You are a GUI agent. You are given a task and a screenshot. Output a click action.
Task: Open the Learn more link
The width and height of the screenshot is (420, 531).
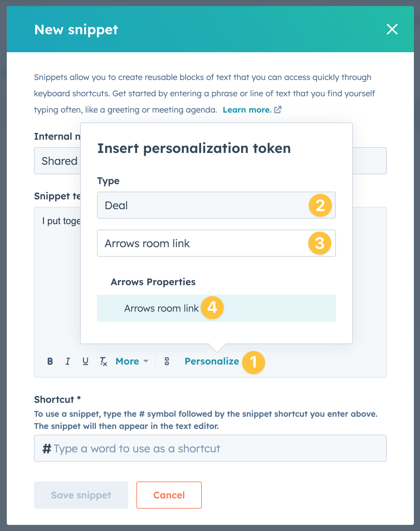tap(247, 110)
